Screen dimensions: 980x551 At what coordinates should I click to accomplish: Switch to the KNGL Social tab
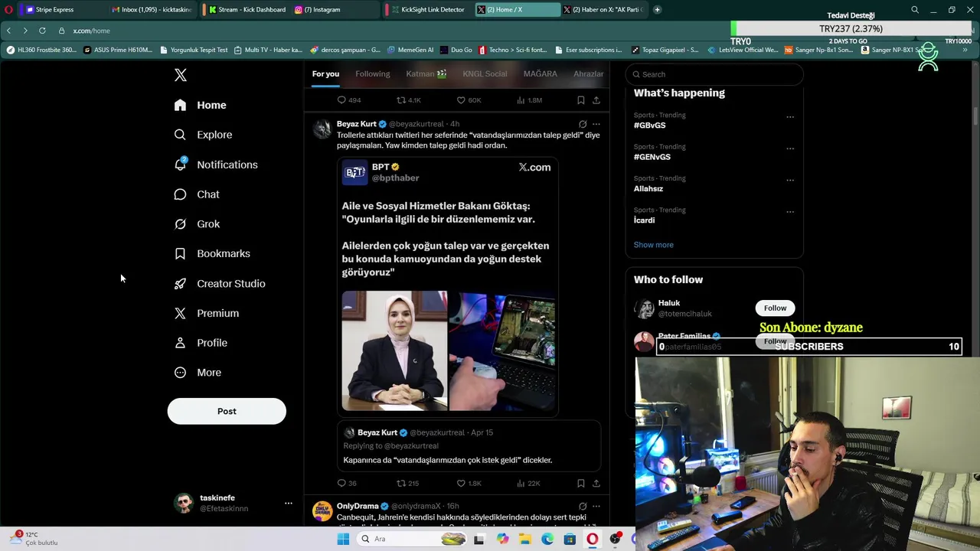click(485, 73)
